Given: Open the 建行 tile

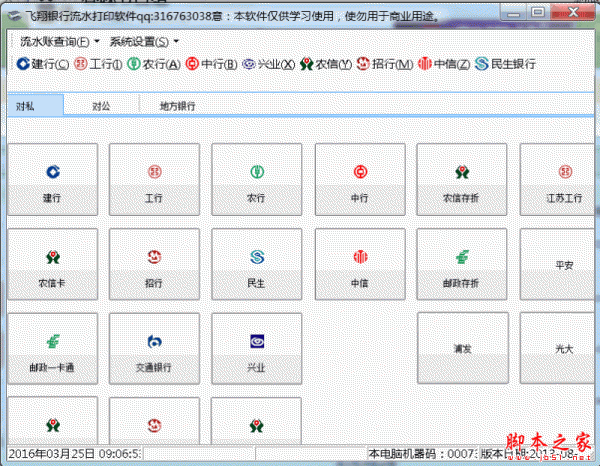Looking at the screenshot, I should pos(53,179).
